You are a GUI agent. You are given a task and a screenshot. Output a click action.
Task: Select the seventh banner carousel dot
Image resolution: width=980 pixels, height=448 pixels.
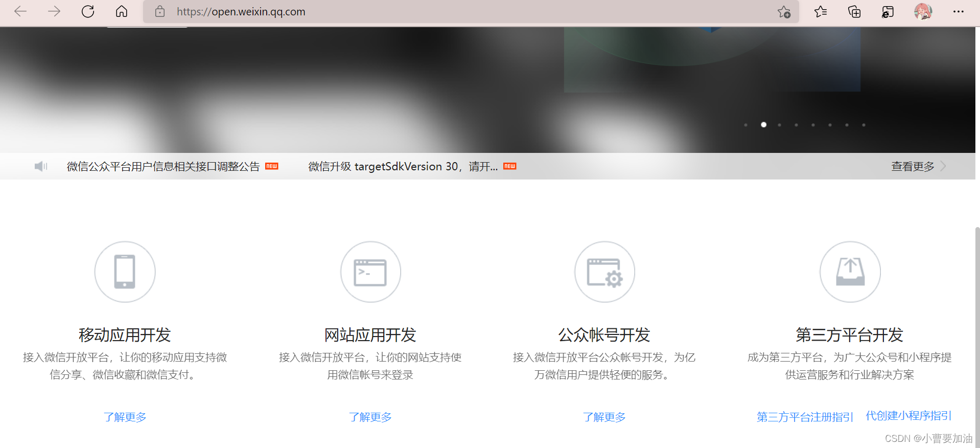click(847, 125)
